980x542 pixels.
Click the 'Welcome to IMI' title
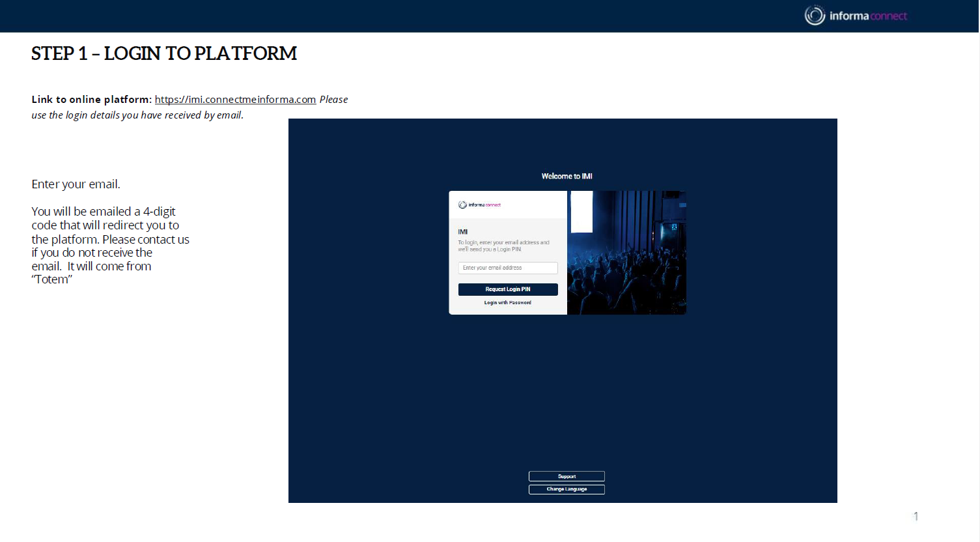click(567, 177)
